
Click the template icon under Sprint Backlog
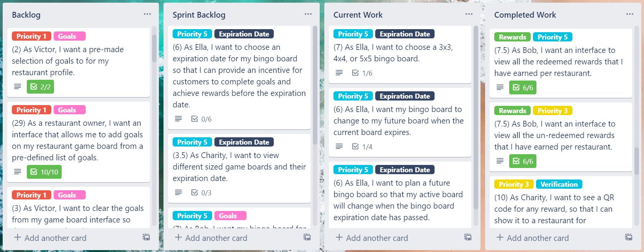[x=307, y=237]
